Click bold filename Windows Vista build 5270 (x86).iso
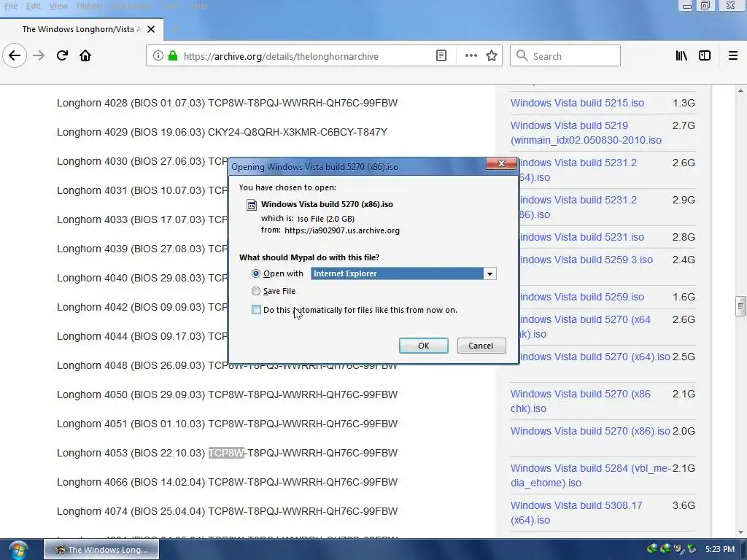The width and height of the screenshot is (747, 560). click(x=327, y=204)
